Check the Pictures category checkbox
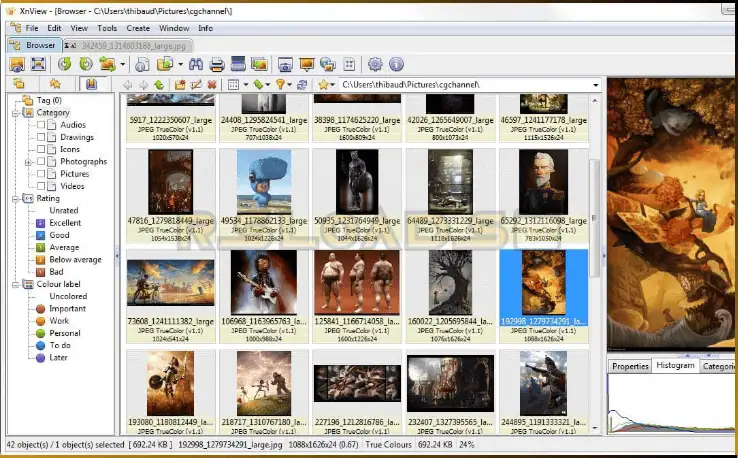The width and height of the screenshot is (738, 458). click(41, 174)
